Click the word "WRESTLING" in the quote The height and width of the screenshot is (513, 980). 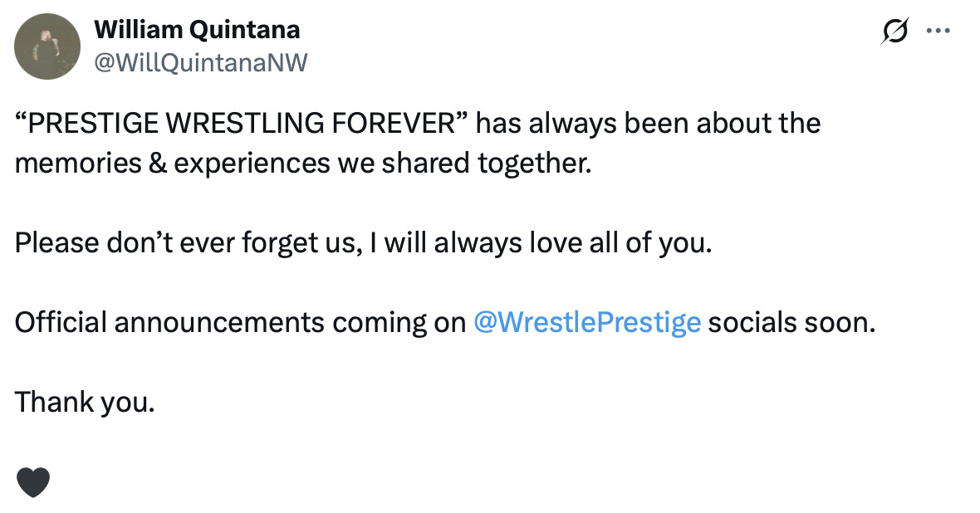[x=244, y=124]
